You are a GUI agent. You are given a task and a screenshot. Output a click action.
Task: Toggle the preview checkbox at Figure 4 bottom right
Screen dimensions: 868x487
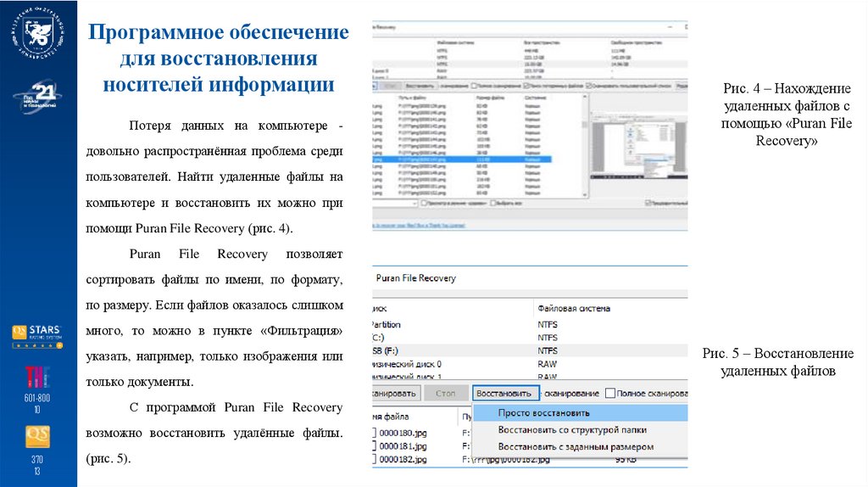coord(648,204)
